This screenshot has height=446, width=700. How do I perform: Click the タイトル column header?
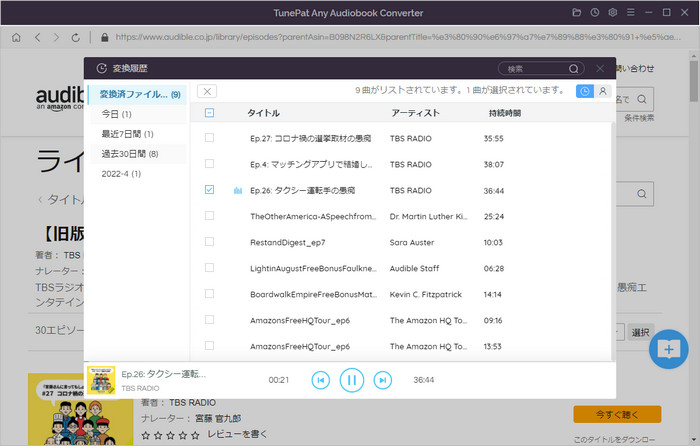(x=264, y=113)
